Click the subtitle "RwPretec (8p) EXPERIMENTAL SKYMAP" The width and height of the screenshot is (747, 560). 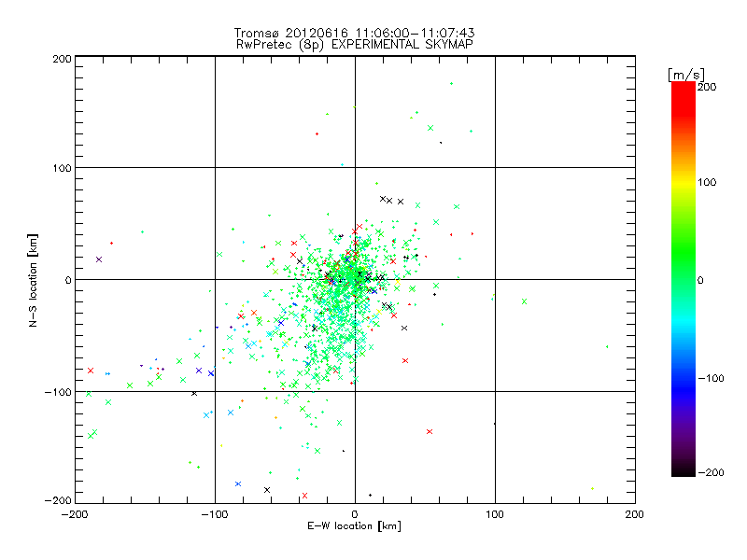coord(354,44)
